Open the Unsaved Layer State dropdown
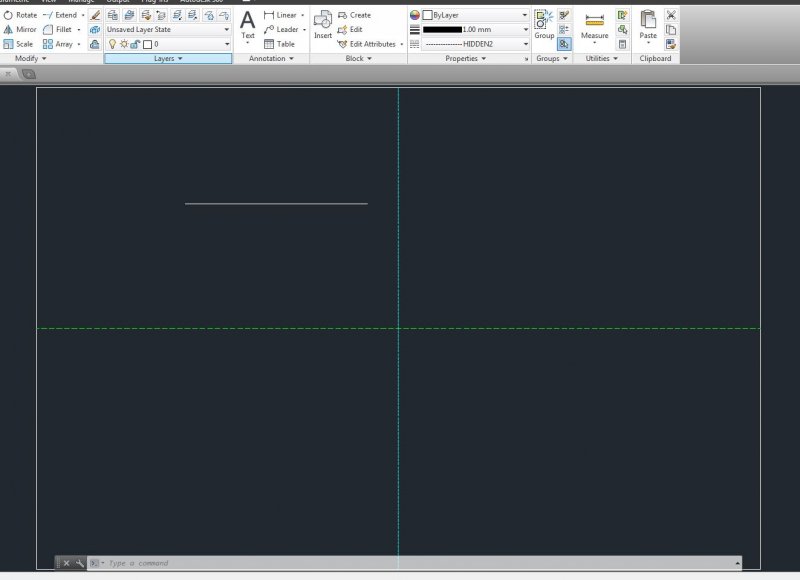The height and width of the screenshot is (580, 800). [168, 30]
